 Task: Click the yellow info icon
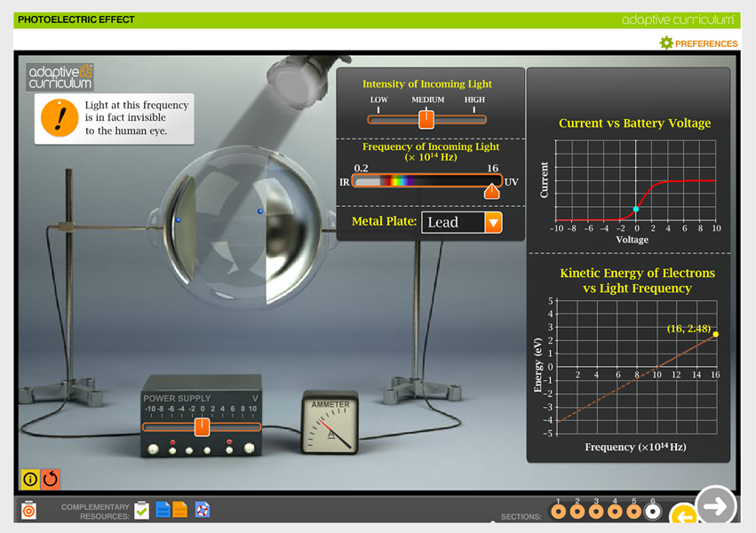click(x=30, y=479)
